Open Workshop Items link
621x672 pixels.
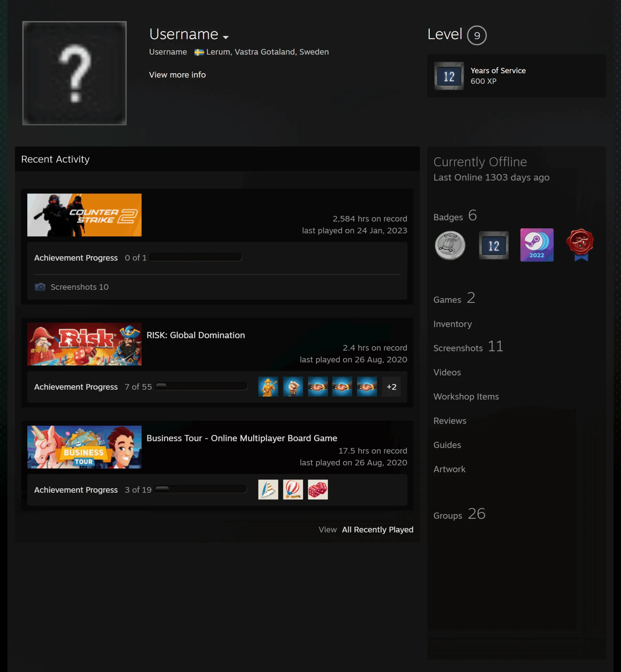[x=466, y=397]
